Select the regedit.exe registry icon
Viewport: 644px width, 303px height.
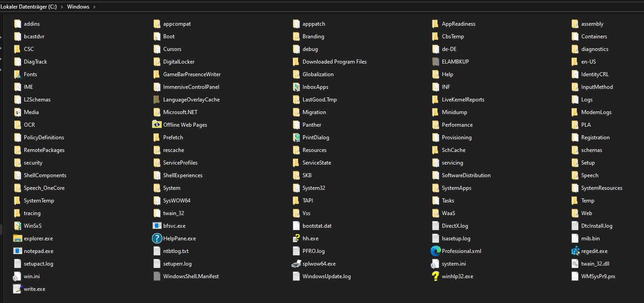point(575,251)
